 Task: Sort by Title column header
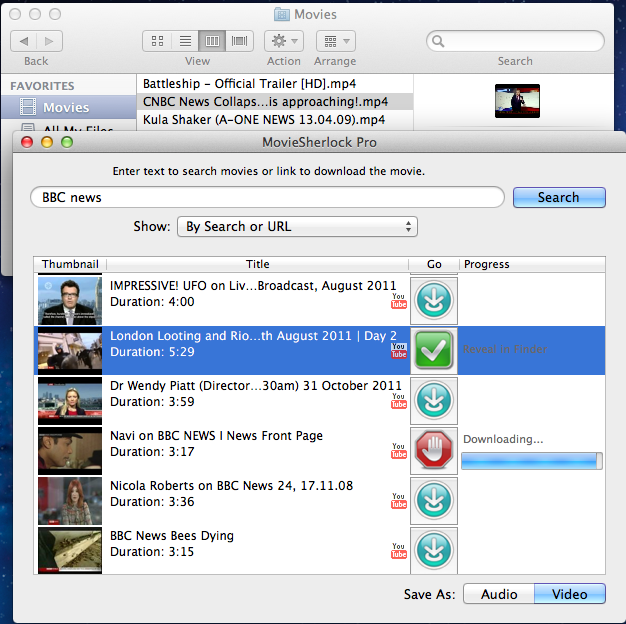258,264
